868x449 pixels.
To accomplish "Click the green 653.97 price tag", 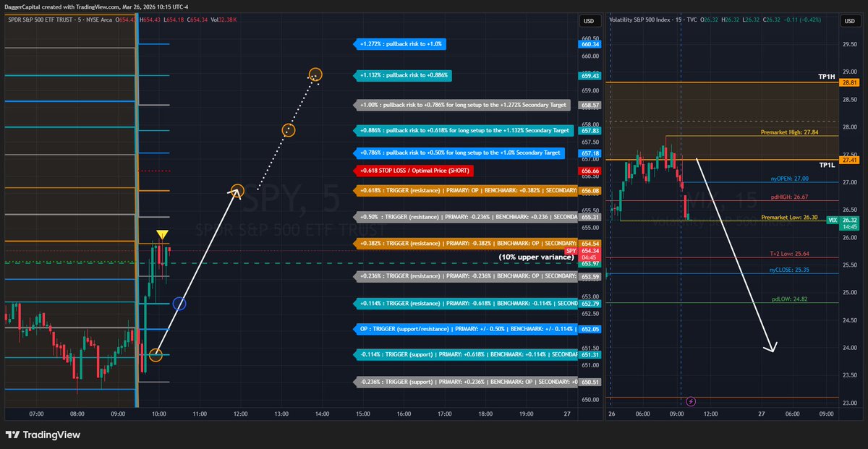I will [x=590, y=264].
